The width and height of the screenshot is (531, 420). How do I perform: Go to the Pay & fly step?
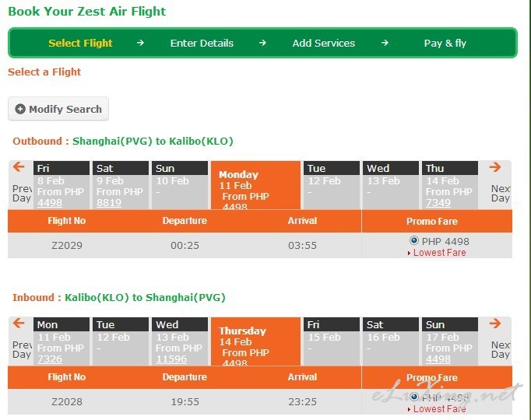tap(445, 44)
